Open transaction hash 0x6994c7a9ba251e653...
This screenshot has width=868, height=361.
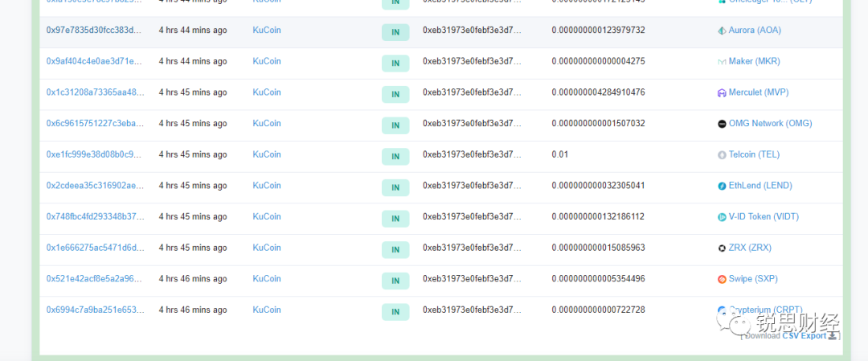[95, 309]
